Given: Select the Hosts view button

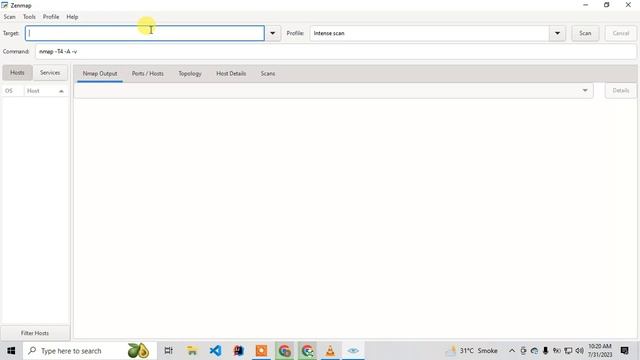Looking at the screenshot, I should 17,73.
